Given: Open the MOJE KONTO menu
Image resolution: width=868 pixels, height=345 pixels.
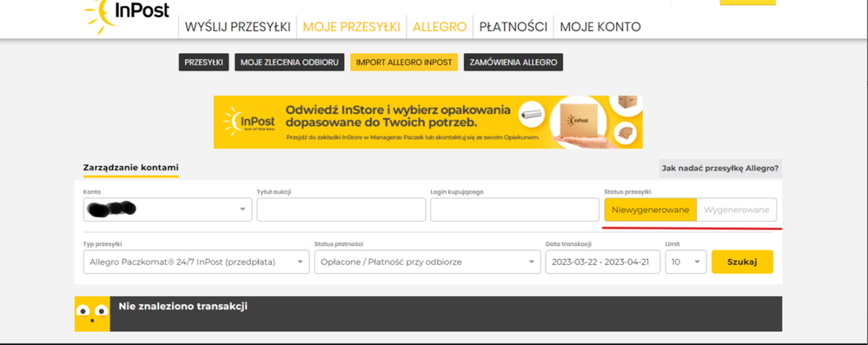Looking at the screenshot, I should pos(600,27).
